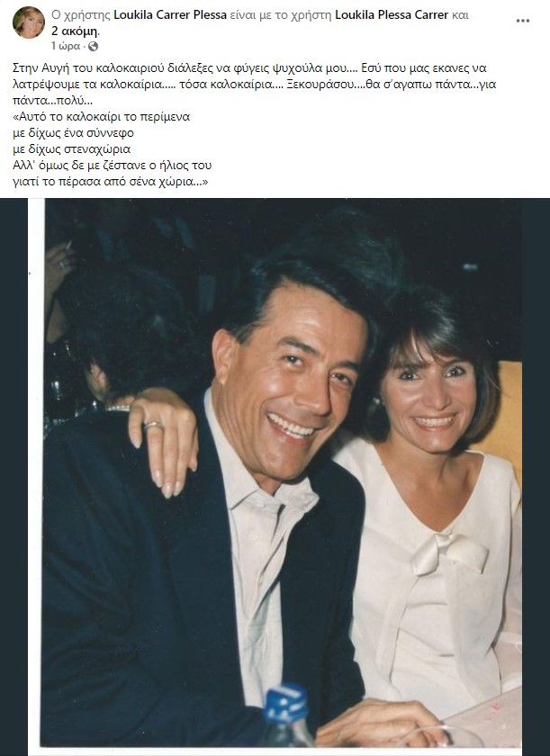Open the poster's round profile picture
Screen dimensions: 550x756
click(29, 22)
